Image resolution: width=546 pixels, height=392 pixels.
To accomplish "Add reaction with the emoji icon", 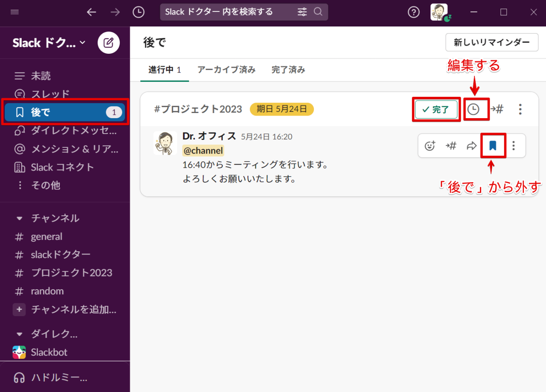I will pos(430,146).
